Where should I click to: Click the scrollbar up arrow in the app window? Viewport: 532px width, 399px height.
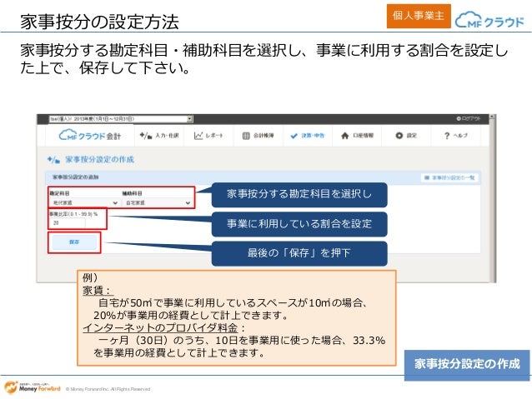[x=492, y=117]
